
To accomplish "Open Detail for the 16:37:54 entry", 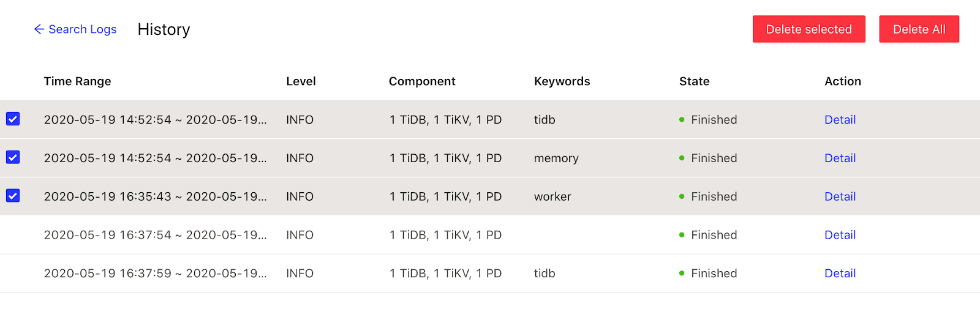I will pyautogui.click(x=840, y=235).
